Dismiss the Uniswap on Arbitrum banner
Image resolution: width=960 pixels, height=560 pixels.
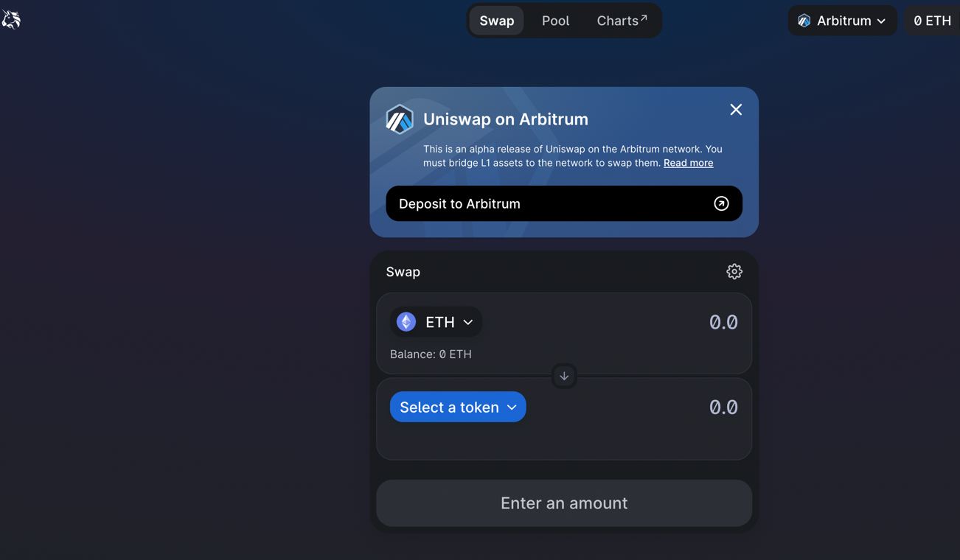[736, 110]
